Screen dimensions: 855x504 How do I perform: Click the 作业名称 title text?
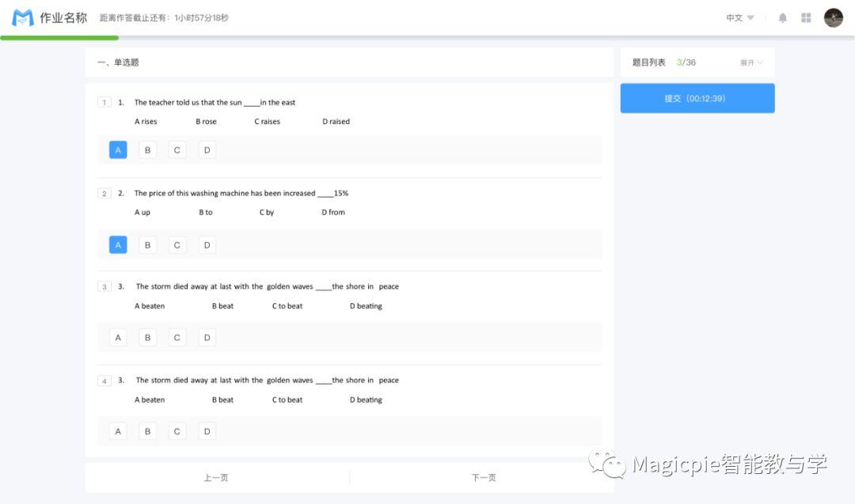coord(63,17)
